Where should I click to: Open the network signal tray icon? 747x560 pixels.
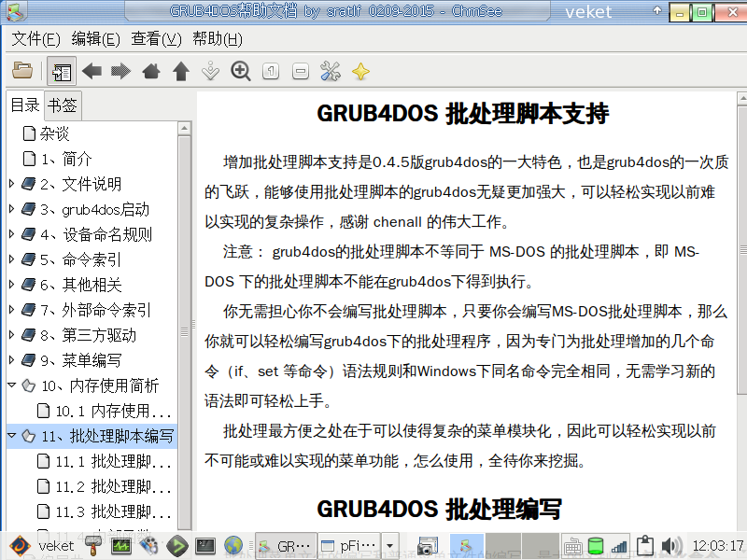[619, 546]
